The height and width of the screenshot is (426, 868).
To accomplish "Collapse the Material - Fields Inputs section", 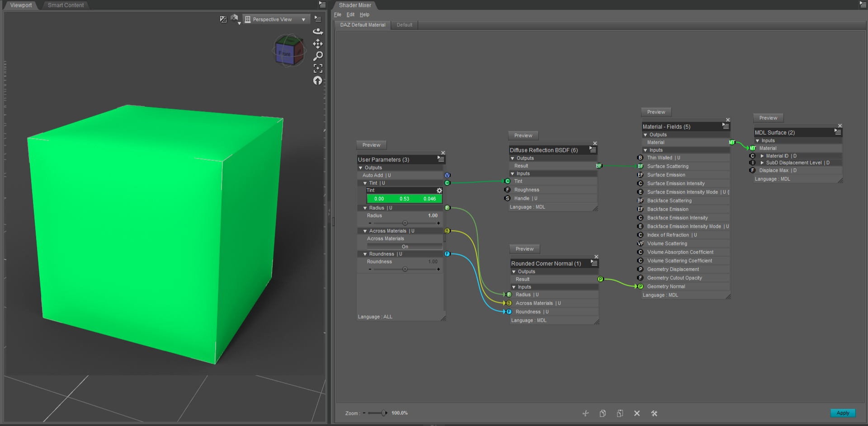I will [645, 150].
